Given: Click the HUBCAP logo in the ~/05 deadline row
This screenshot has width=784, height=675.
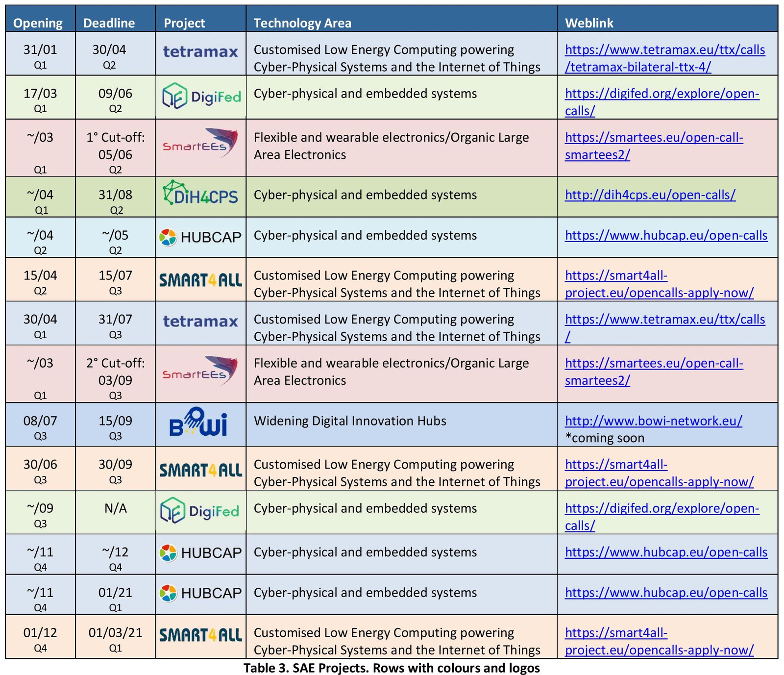Looking at the screenshot, I should coord(200,237).
